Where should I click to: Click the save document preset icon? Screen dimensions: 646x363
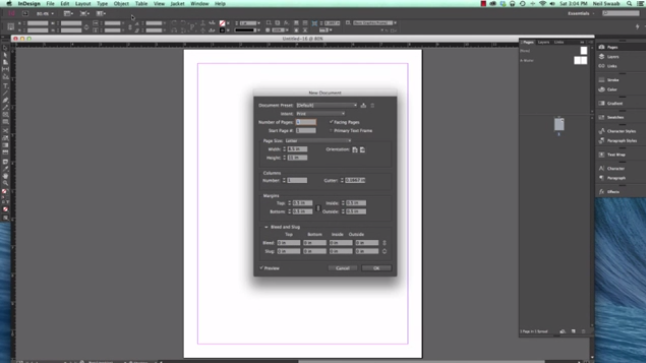[363, 105]
